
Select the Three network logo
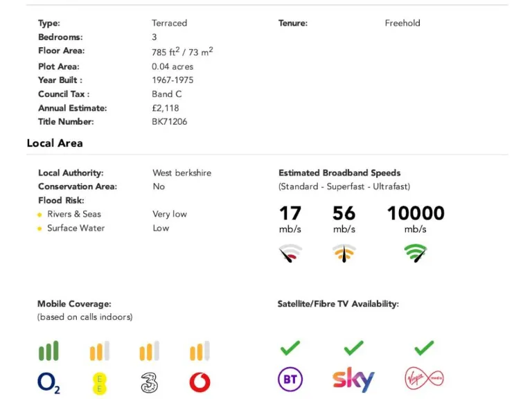pos(150,382)
